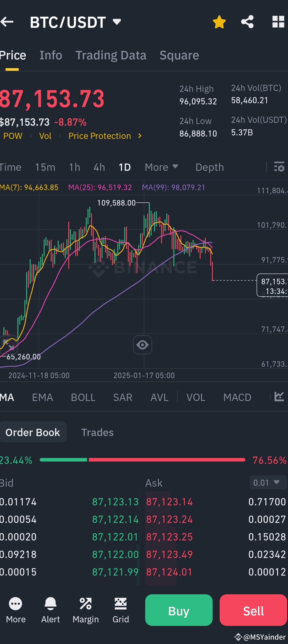
Task: Tap bid price 87,122.01
Action: pos(115,537)
